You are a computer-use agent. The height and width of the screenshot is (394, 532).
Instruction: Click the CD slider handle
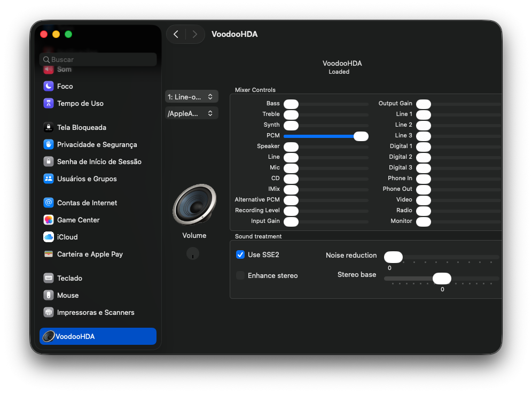click(x=291, y=179)
